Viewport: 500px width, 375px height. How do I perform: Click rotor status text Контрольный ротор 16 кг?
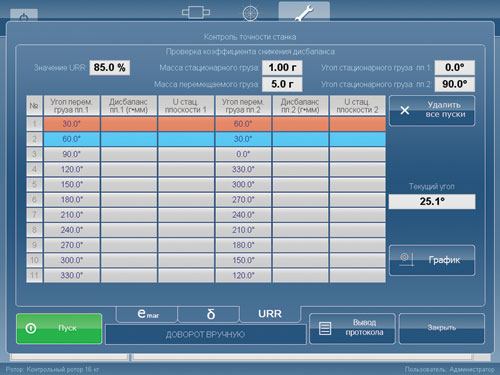[x=63, y=369]
